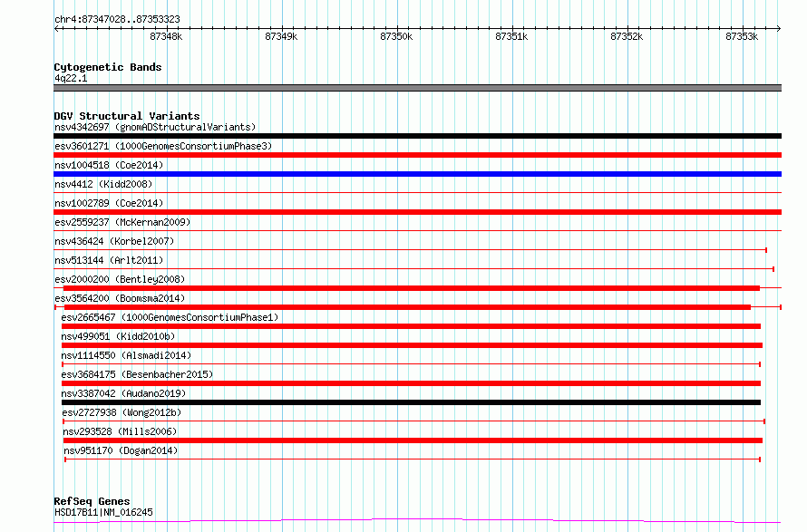Click the 4q22.1 cytogenetic band bar
Image resolution: width=807 pixels, height=532 pixels.
pos(417,88)
